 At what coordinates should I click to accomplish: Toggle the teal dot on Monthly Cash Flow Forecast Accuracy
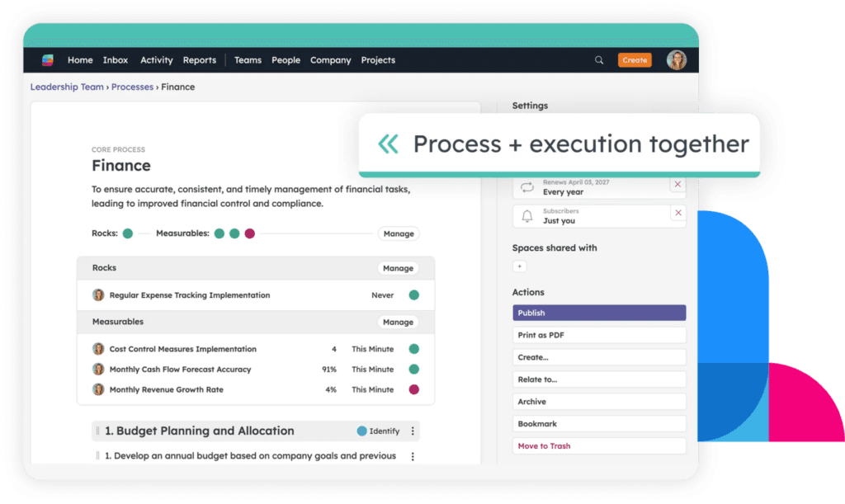coord(413,370)
